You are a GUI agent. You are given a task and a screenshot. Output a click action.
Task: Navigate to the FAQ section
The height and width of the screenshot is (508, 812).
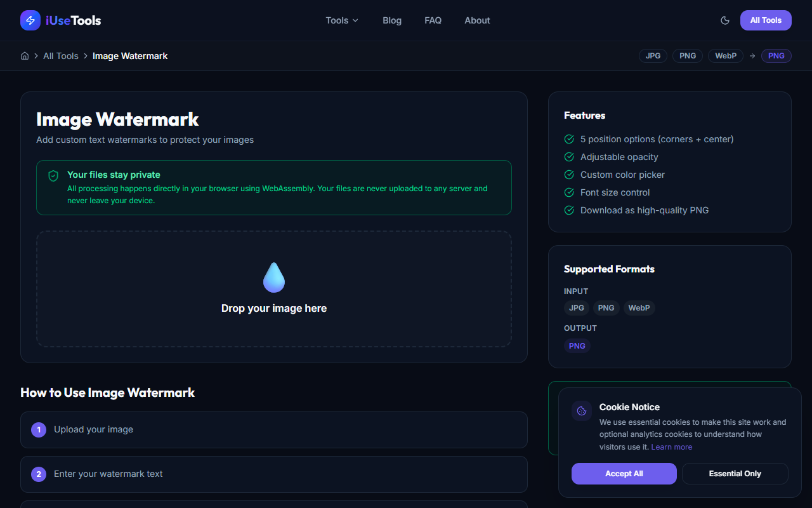click(x=433, y=20)
